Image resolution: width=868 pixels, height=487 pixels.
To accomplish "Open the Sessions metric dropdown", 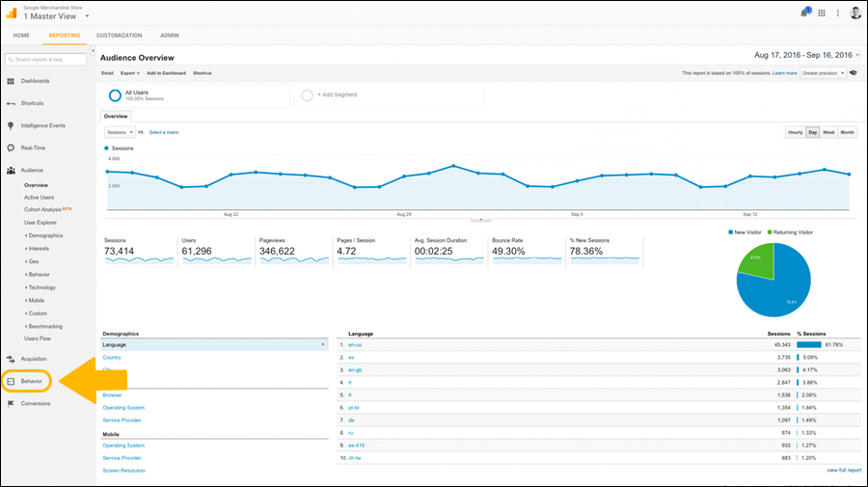I will click(x=120, y=132).
